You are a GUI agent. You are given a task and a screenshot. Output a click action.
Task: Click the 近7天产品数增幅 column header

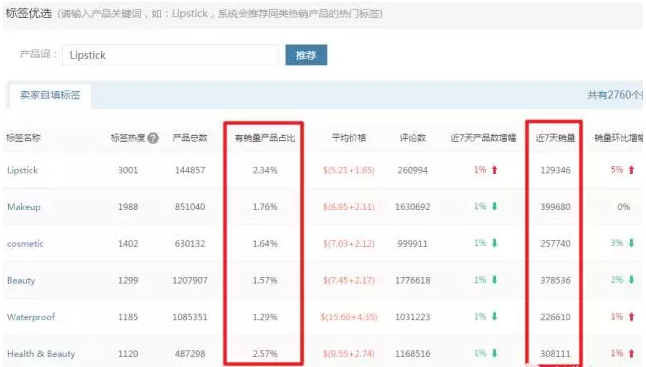click(x=483, y=138)
